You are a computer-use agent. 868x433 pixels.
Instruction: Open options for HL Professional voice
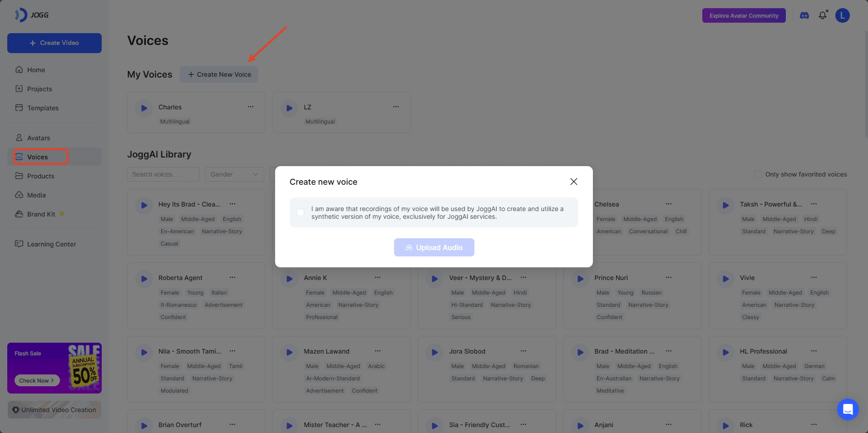coord(814,351)
